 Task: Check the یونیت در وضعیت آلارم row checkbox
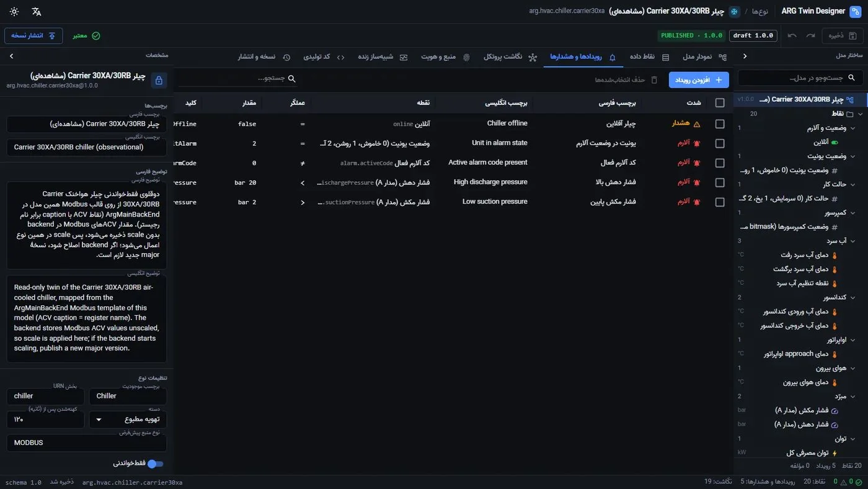[x=720, y=143]
